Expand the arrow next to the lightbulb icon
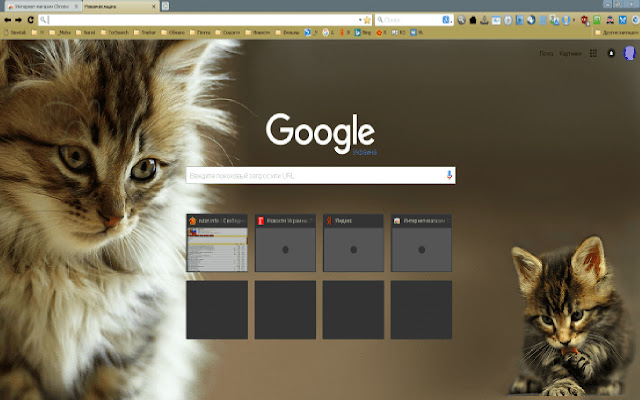Image resolution: width=640 pixels, height=400 pixels. [573, 20]
